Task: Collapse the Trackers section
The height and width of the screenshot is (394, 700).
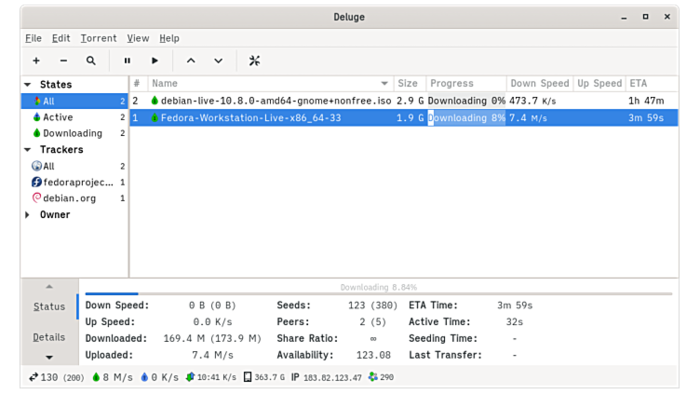Action: (28, 149)
